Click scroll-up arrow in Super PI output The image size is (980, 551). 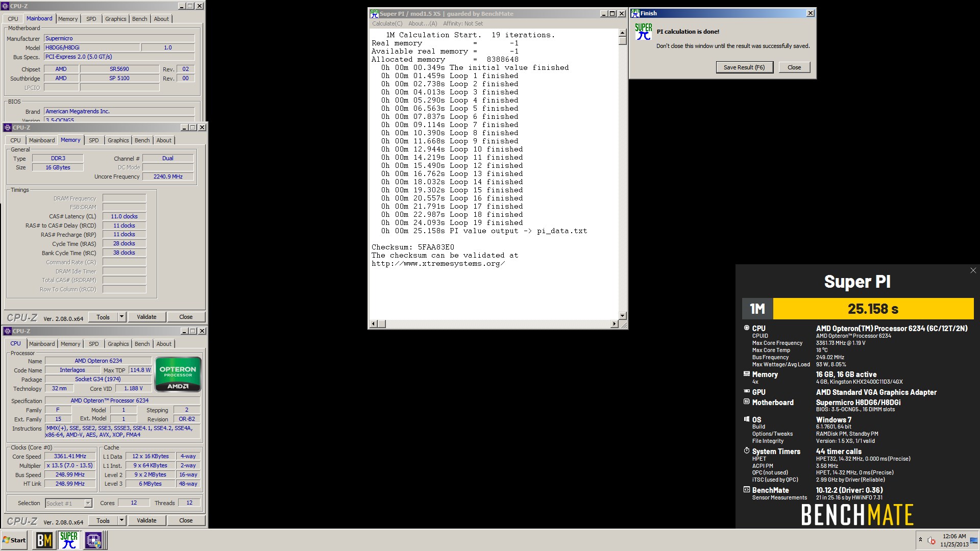pyautogui.click(x=622, y=33)
